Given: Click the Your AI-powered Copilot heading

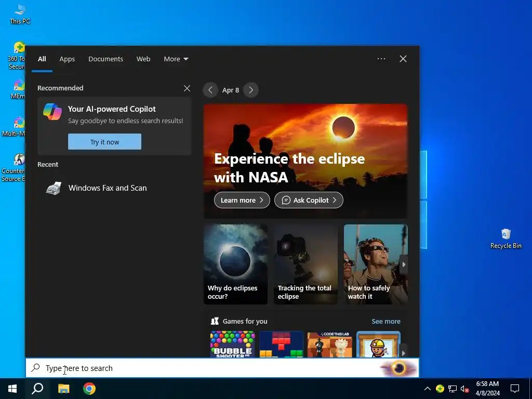Looking at the screenshot, I should click(x=112, y=109).
